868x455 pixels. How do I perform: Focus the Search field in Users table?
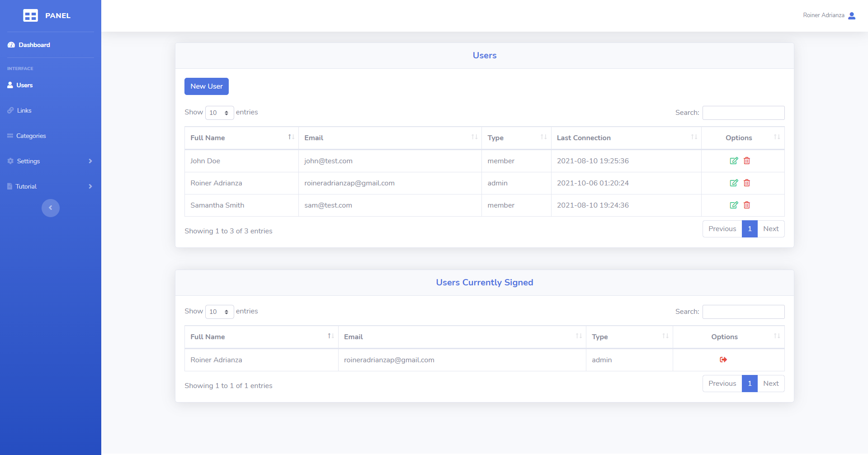[743, 113]
